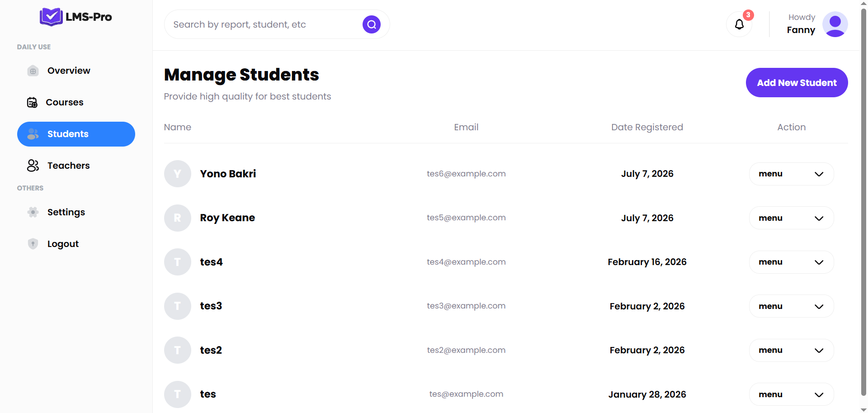Click the page vertical scrollbar

click(x=863, y=201)
